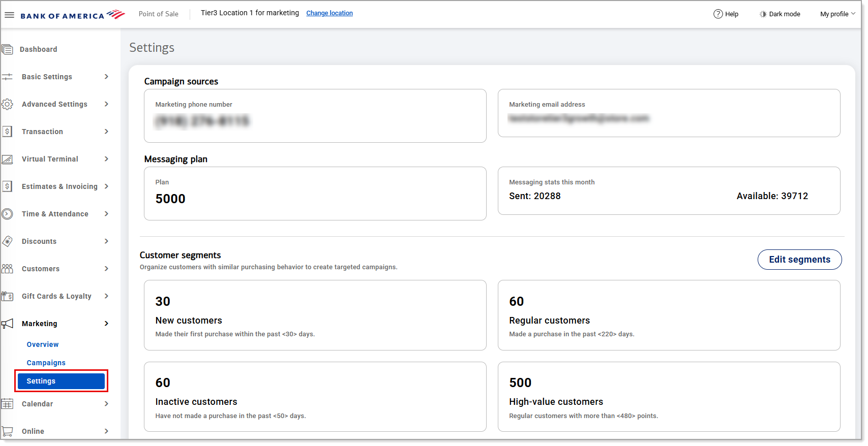Click the 'Settings' page title
This screenshot has width=868, height=446.
(152, 48)
